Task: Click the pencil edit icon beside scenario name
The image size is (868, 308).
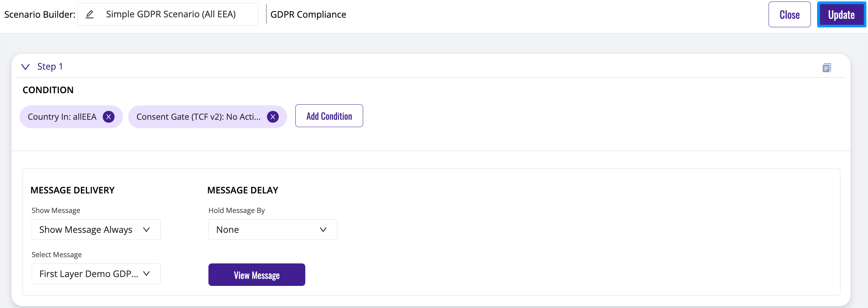Action: pyautogui.click(x=89, y=14)
